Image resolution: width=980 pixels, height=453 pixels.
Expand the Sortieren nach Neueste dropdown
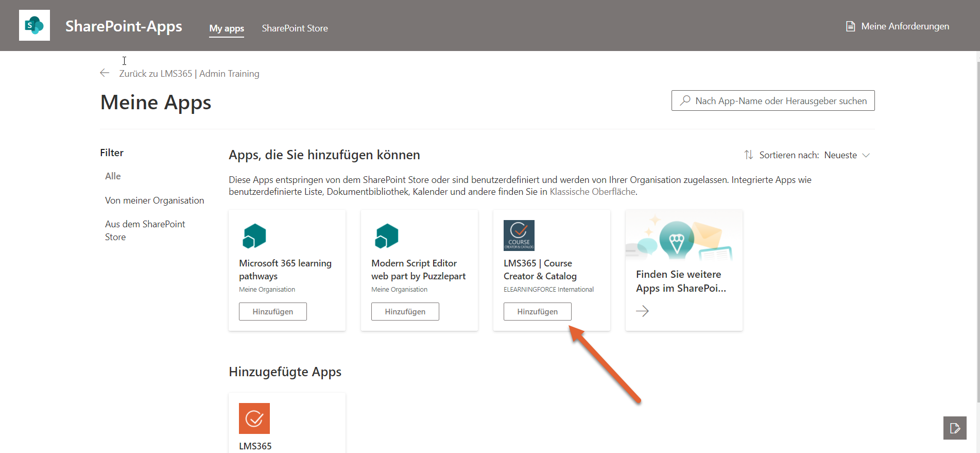point(847,155)
